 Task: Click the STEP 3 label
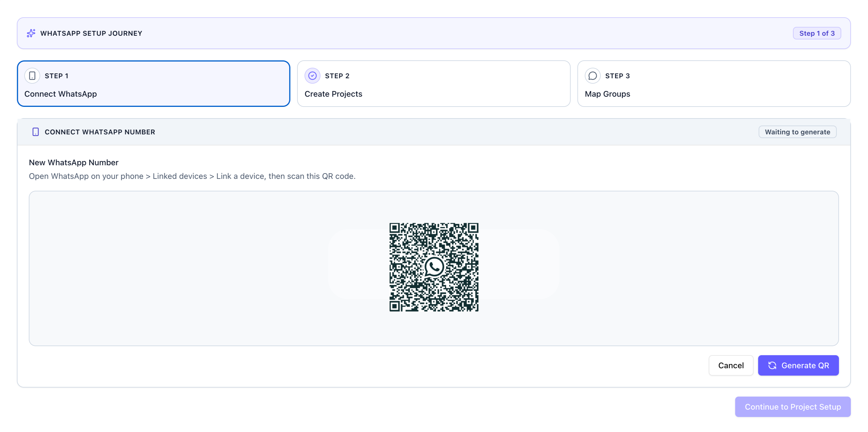[x=617, y=76]
